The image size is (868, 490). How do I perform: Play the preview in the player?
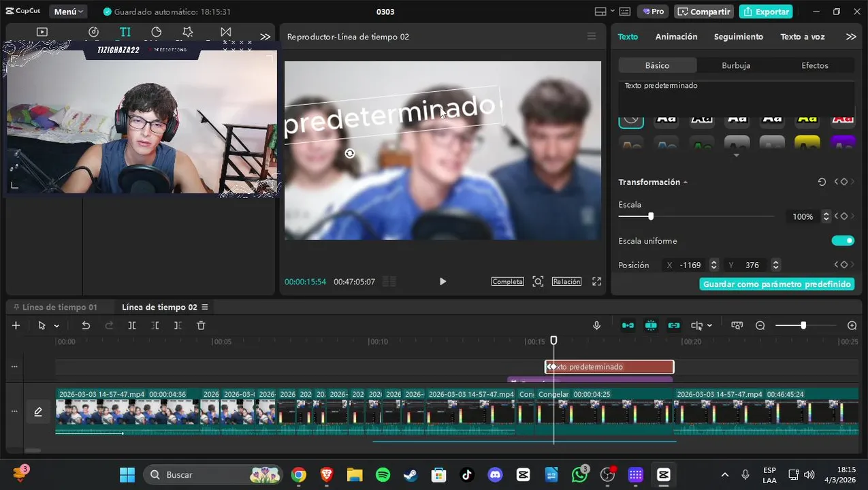click(443, 282)
